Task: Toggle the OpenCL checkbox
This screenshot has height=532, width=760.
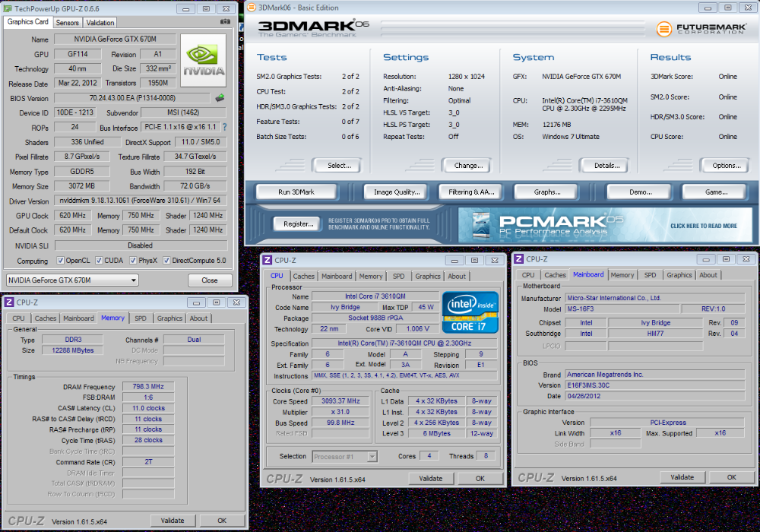Action: [x=61, y=261]
